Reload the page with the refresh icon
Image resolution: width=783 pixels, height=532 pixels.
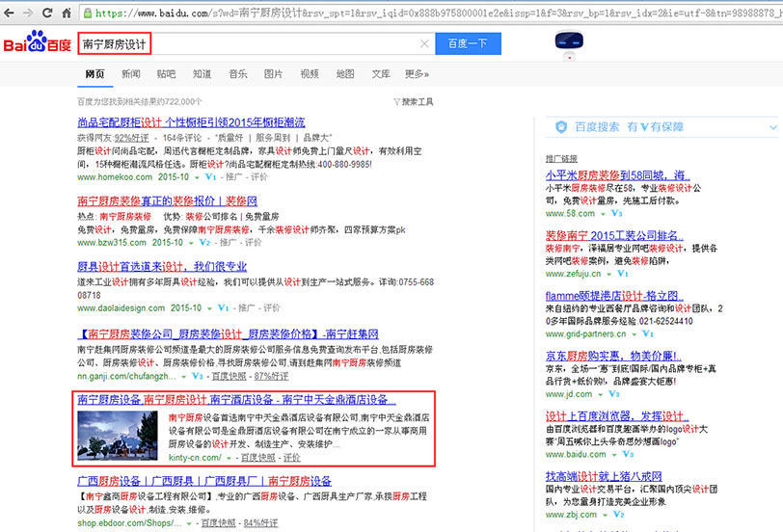[x=47, y=13]
